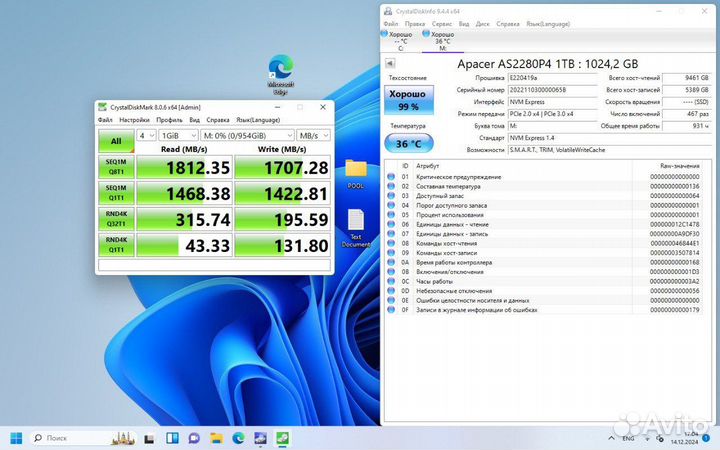
Task: Click the serial number field 202211030000065B
Action: tap(552, 90)
